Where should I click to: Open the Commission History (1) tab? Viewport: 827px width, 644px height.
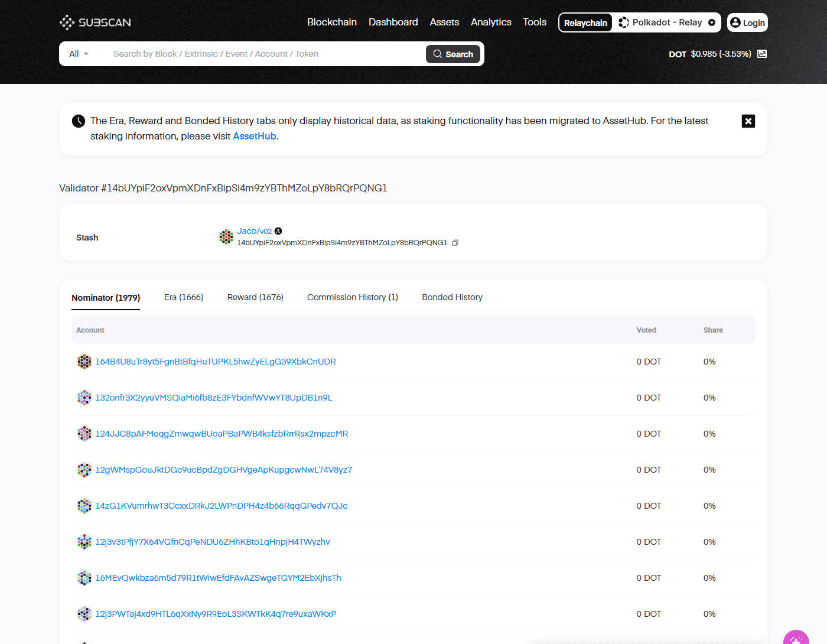[x=353, y=297]
